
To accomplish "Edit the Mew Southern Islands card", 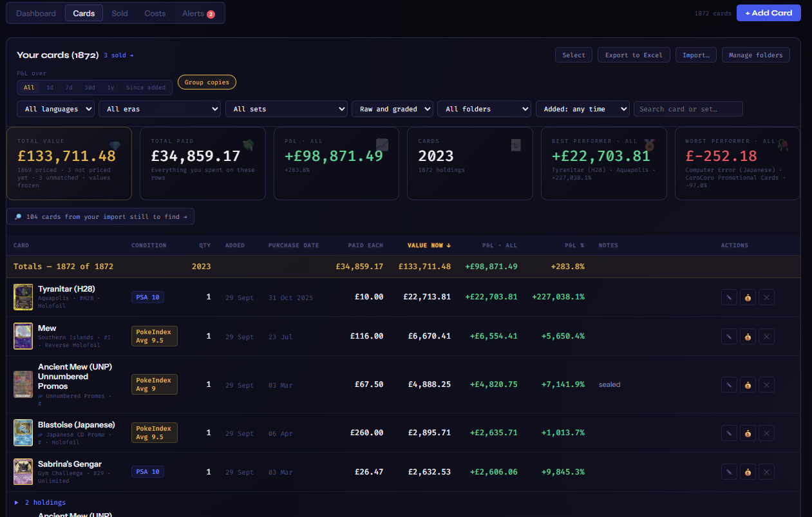I will [x=729, y=336].
